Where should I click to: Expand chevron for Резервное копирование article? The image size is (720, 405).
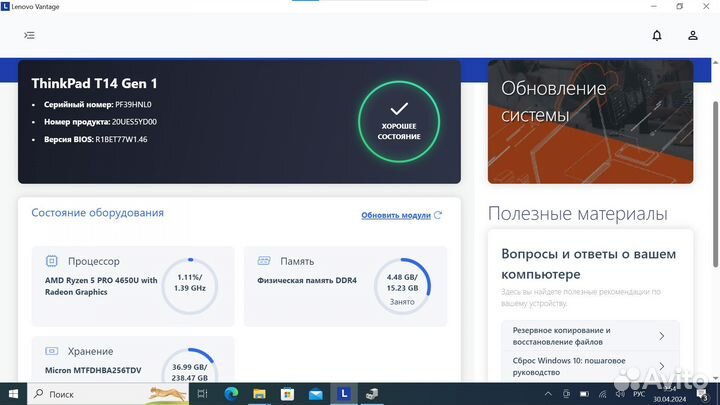[661, 336]
